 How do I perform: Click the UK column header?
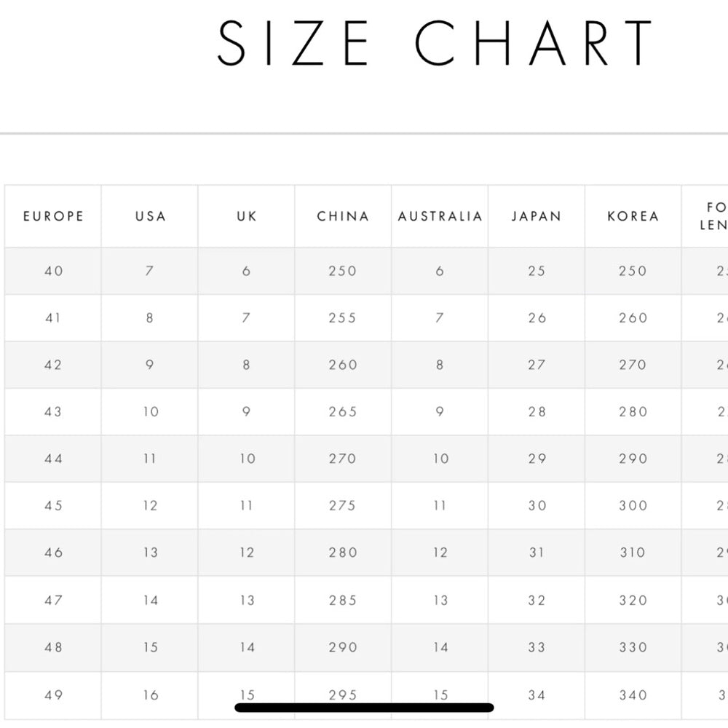[247, 216]
